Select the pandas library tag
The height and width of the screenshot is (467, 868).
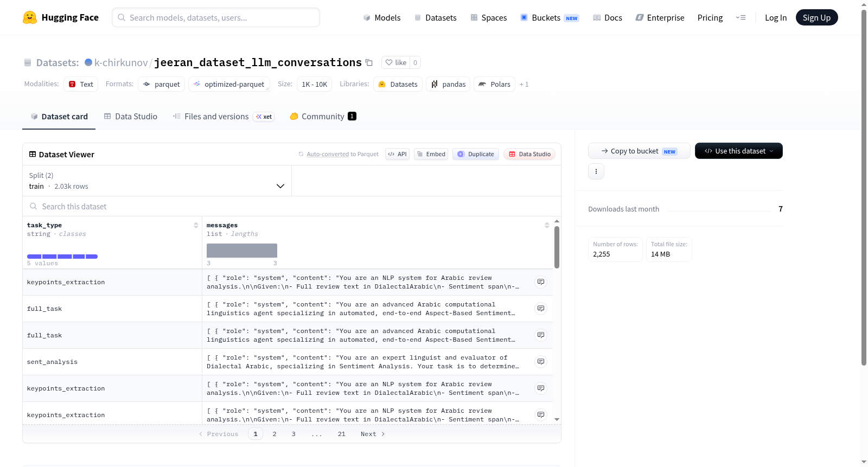point(449,84)
